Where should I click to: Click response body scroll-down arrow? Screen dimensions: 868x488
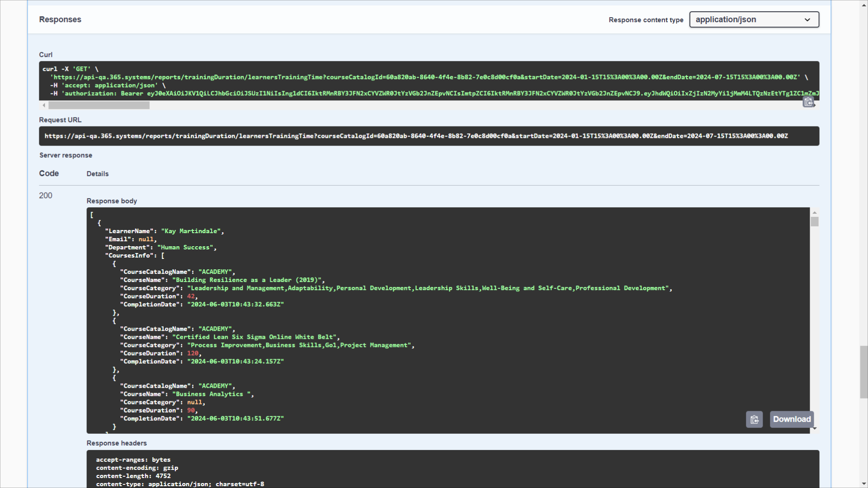coord(814,428)
